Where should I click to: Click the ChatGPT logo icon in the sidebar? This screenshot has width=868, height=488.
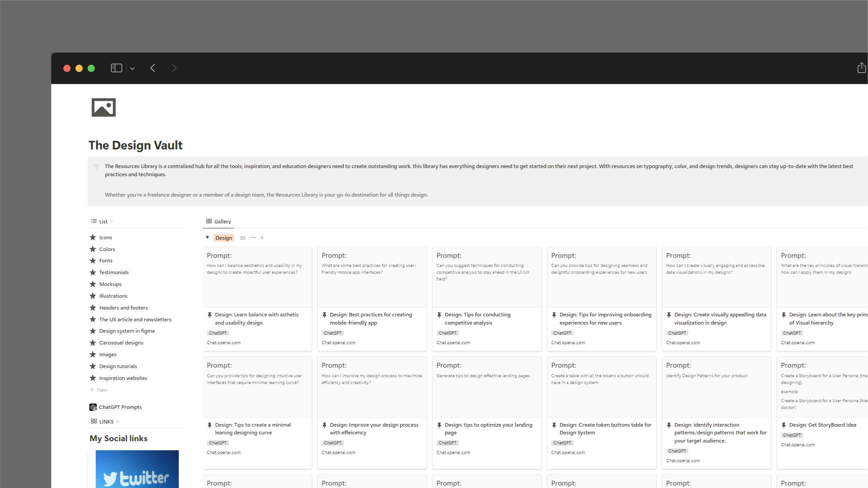pyautogui.click(x=93, y=407)
